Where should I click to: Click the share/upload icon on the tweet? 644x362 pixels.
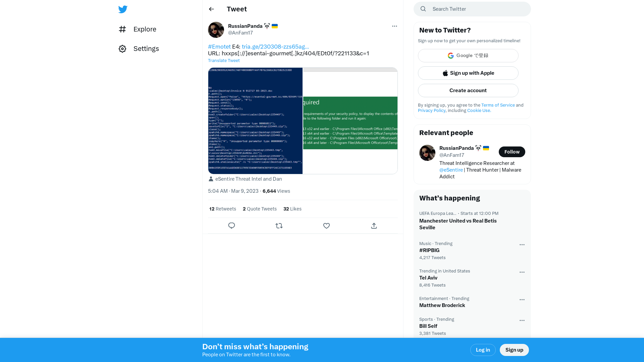coord(374,226)
